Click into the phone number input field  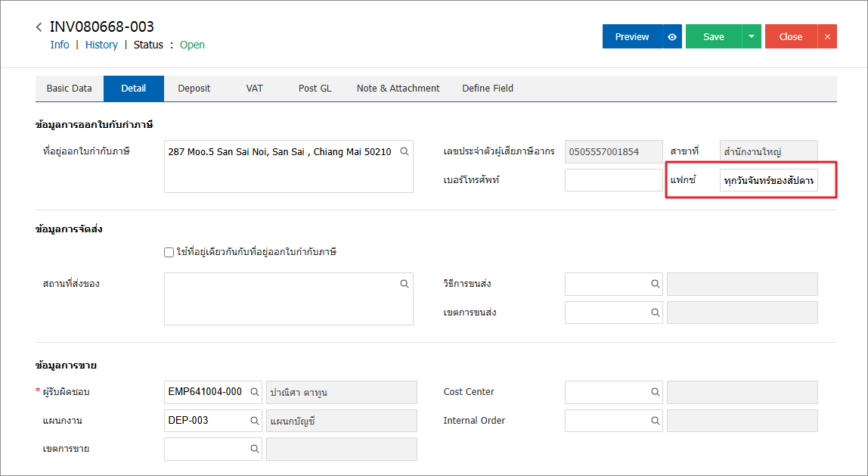click(613, 180)
